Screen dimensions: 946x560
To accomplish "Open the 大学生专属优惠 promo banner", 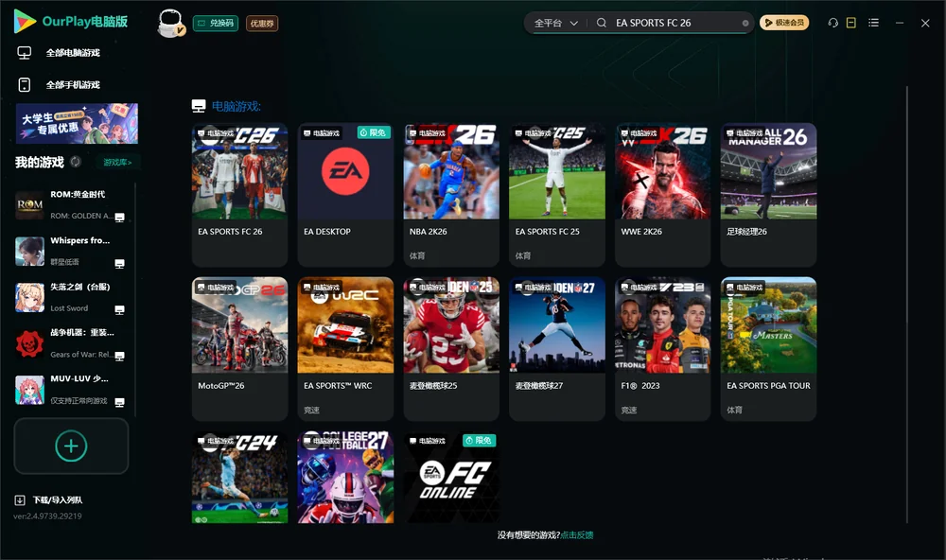I will click(x=77, y=123).
